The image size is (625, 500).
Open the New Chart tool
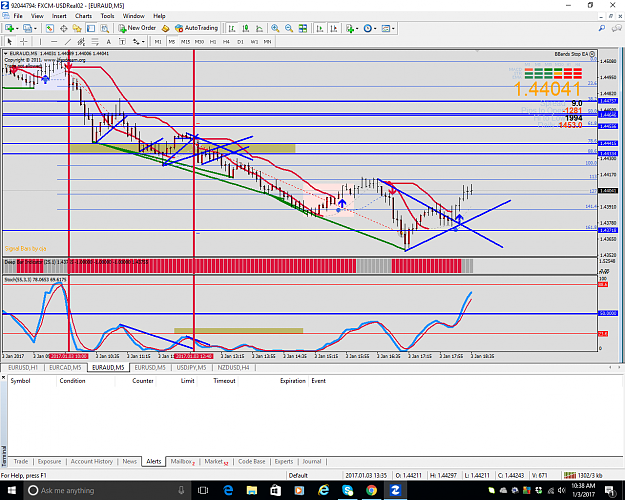point(9,28)
